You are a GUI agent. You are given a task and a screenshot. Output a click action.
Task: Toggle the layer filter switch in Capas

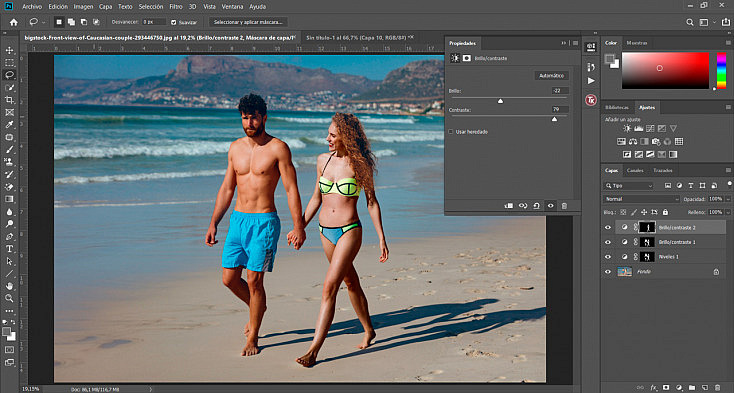729,184
